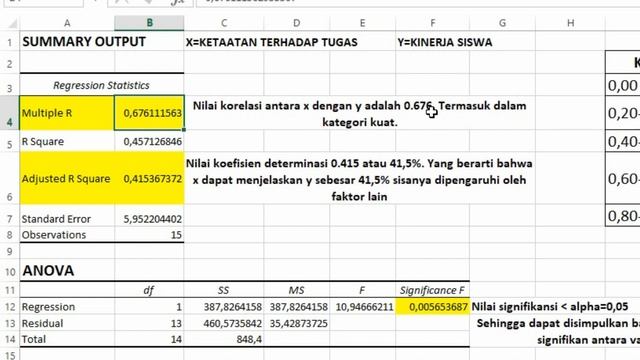Select Residual df value 13
Image resolution: width=640 pixels, height=360 pixels.
coord(149,323)
